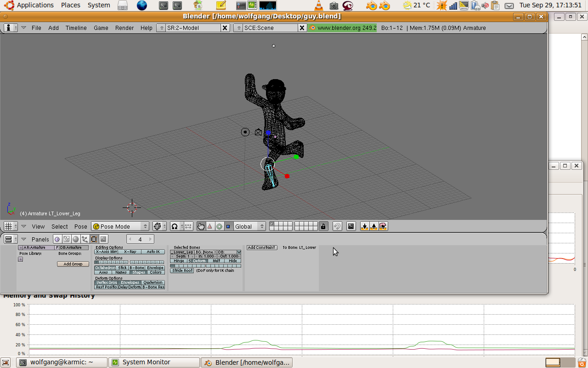The image size is (588, 368).
Task: Open the Global orientation dropdown
Action: [x=249, y=226]
